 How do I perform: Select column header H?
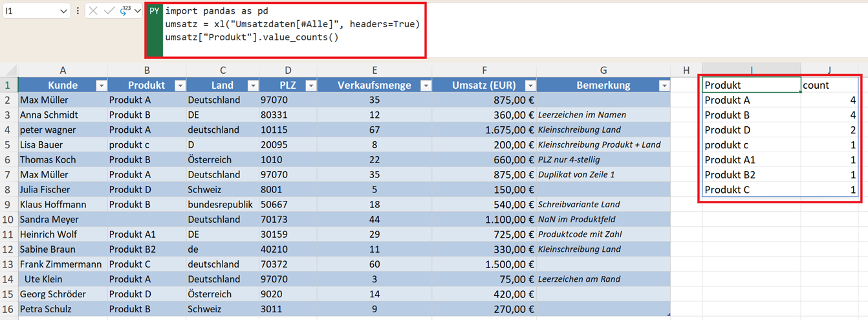tap(686, 70)
